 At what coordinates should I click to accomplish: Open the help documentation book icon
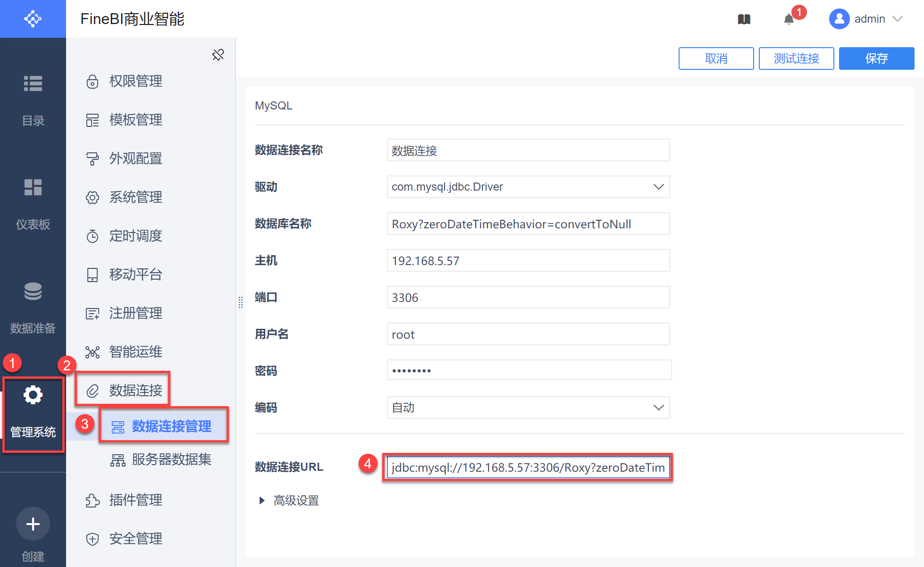(x=744, y=19)
